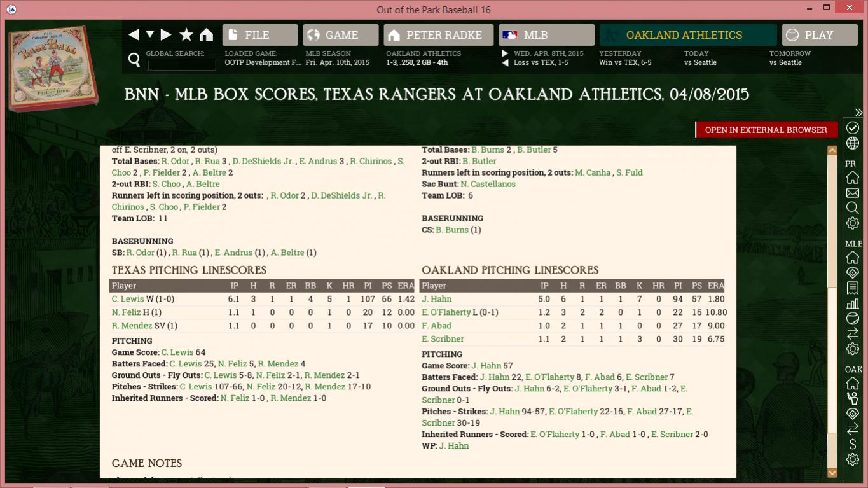868x488 pixels.
Task: Open PR settings gear icon
Action: tap(853, 223)
